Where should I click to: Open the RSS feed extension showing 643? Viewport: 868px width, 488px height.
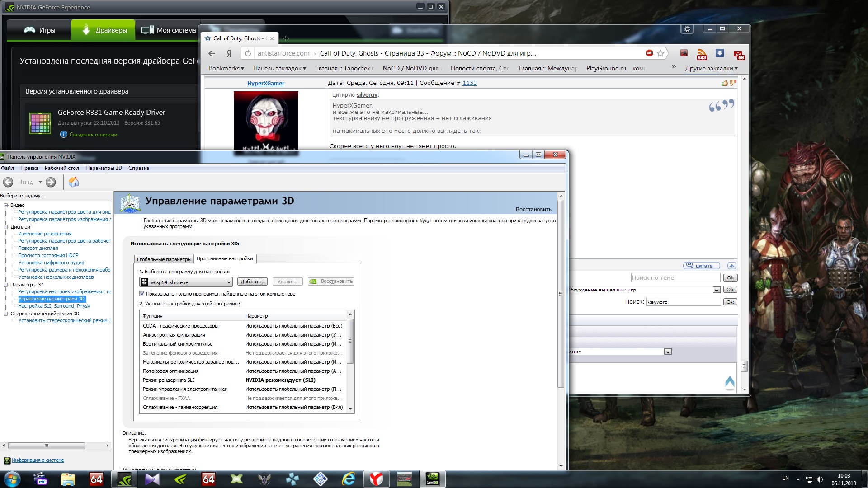pyautogui.click(x=702, y=54)
